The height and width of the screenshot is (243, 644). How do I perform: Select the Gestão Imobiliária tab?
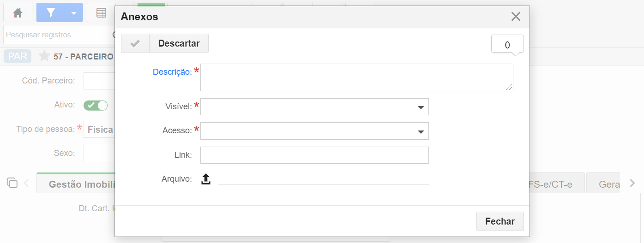click(76, 184)
